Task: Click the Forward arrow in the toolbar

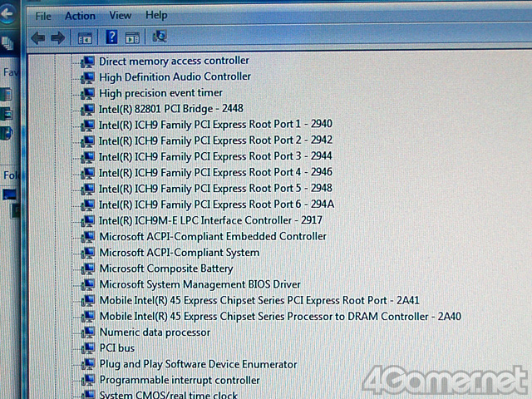Action: [57, 37]
